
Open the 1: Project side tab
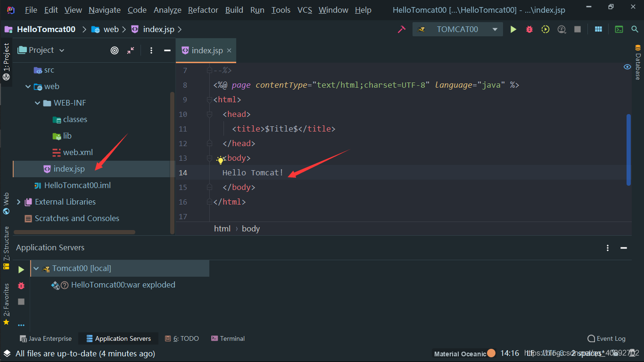(x=6, y=62)
